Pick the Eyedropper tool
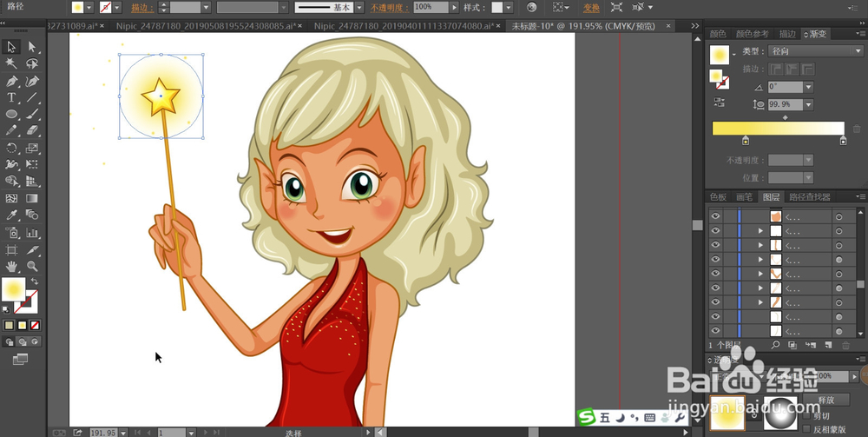This screenshot has height=437, width=868. 11,215
